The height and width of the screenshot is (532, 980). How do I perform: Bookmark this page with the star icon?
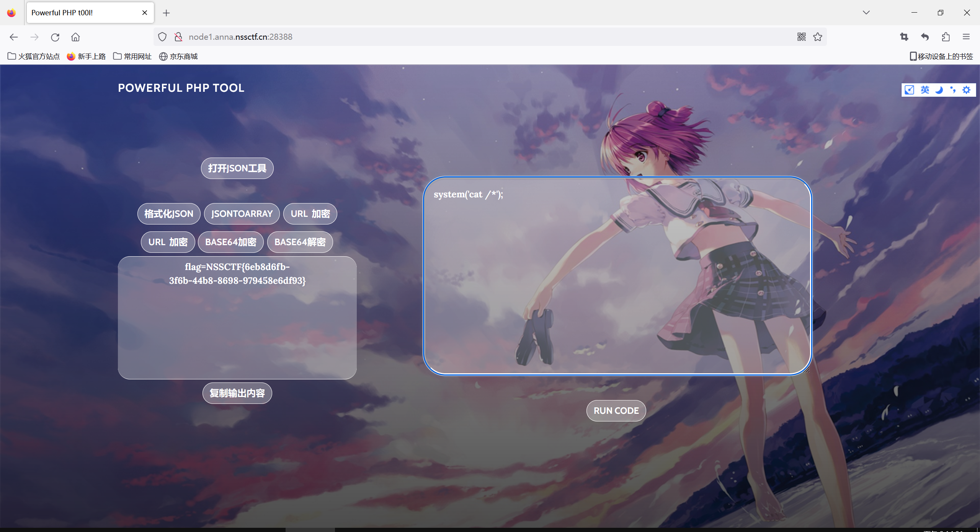(818, 37)
